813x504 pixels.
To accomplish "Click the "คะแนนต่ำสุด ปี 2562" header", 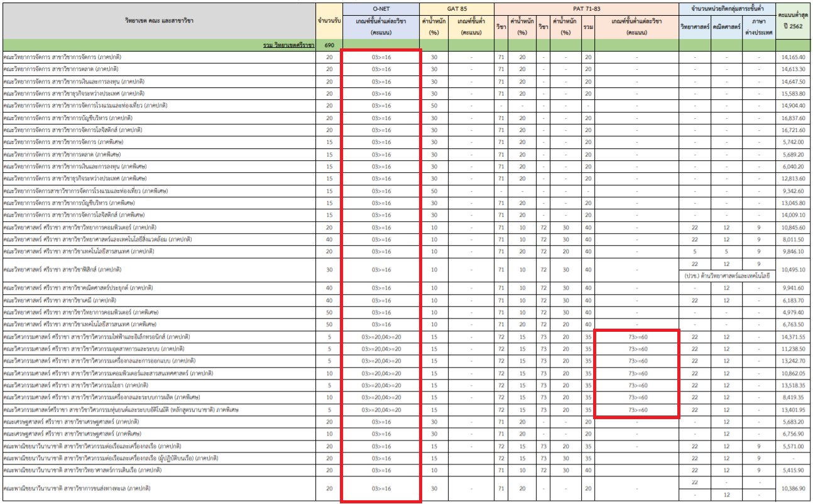I will [793, 21].
